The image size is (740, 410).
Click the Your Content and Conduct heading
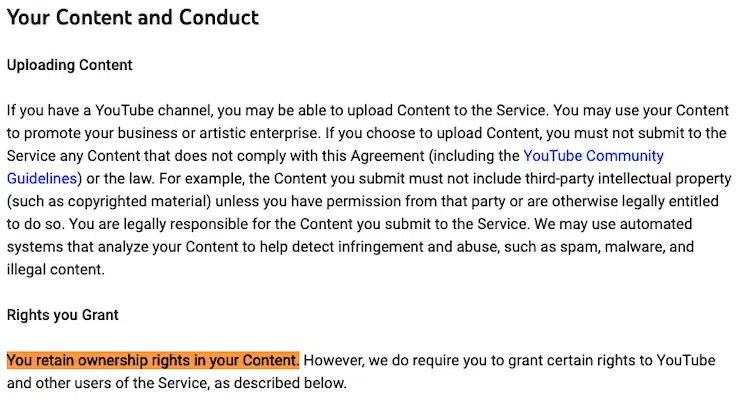click(x=133, y=17)
